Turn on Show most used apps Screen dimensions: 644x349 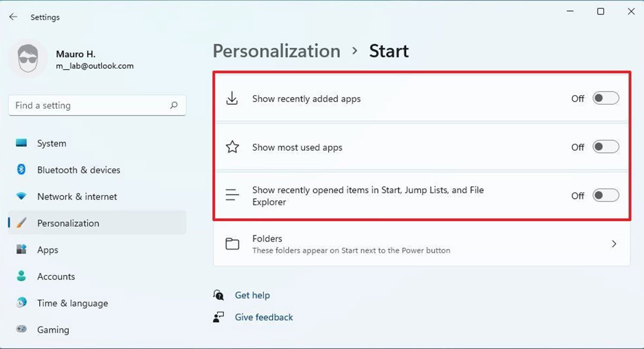(605, 147)
